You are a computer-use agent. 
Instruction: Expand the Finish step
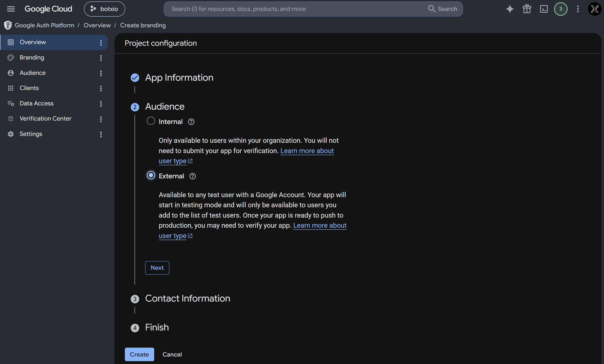click(157, 328)
